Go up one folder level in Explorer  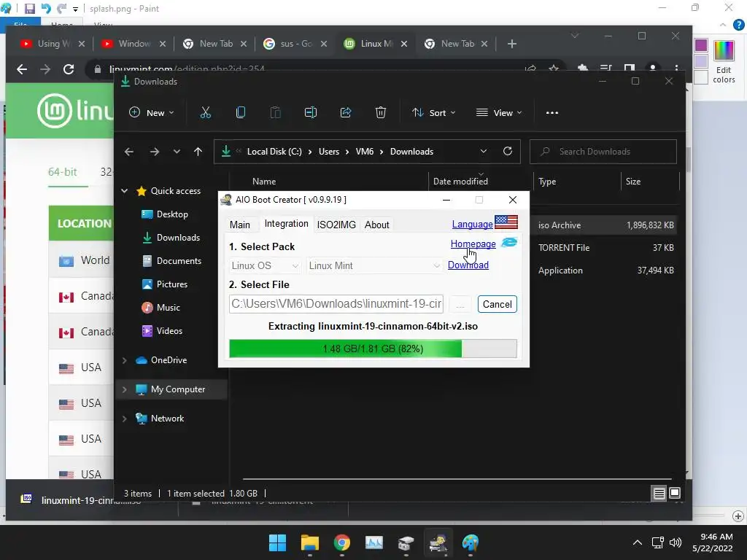click(x=198, y=152)
